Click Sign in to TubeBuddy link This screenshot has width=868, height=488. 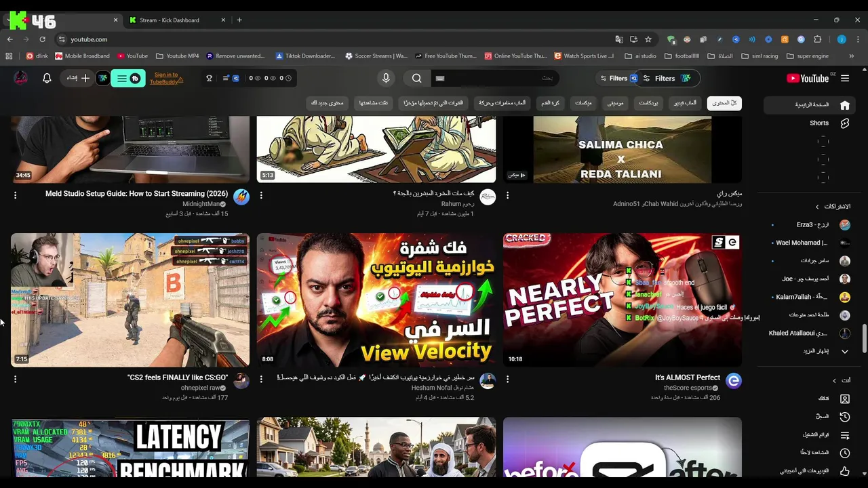pyautogui.click(x=166, y=79)
